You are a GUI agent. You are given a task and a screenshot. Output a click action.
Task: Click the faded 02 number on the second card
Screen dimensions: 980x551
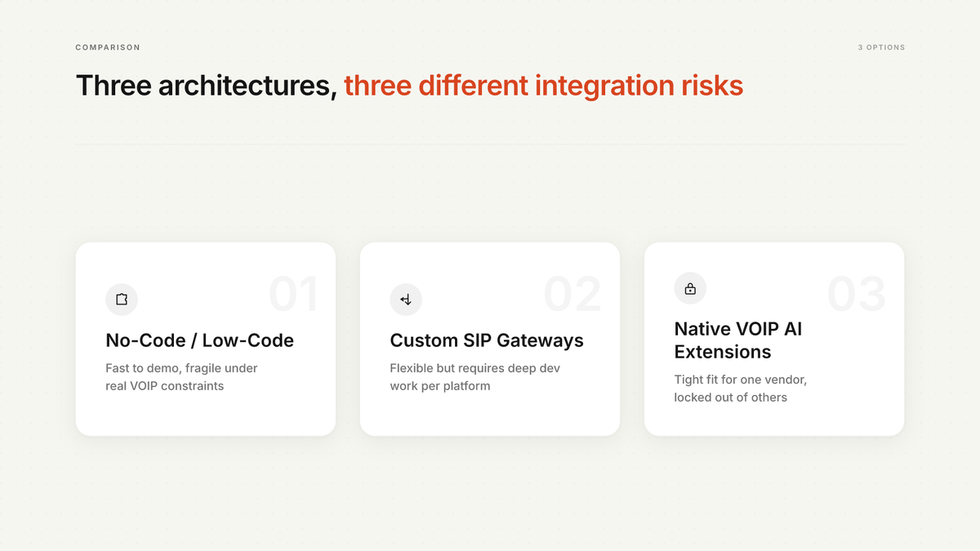coord(573,295)
